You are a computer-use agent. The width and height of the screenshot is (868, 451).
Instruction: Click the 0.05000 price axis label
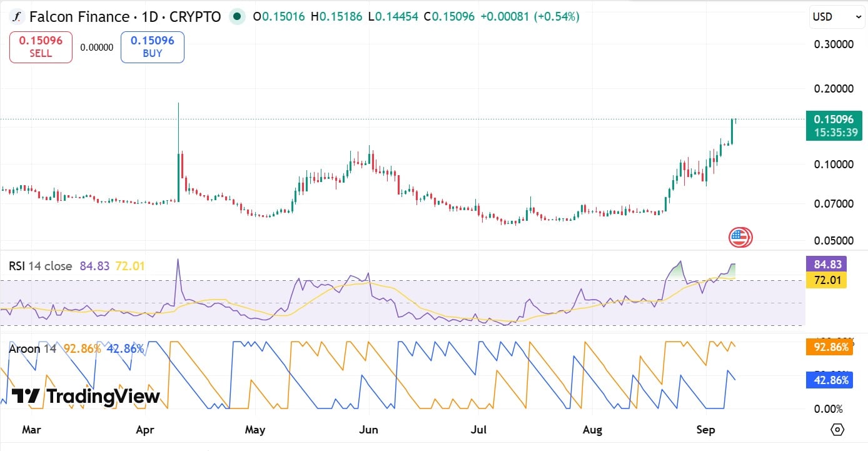[834, 240]
